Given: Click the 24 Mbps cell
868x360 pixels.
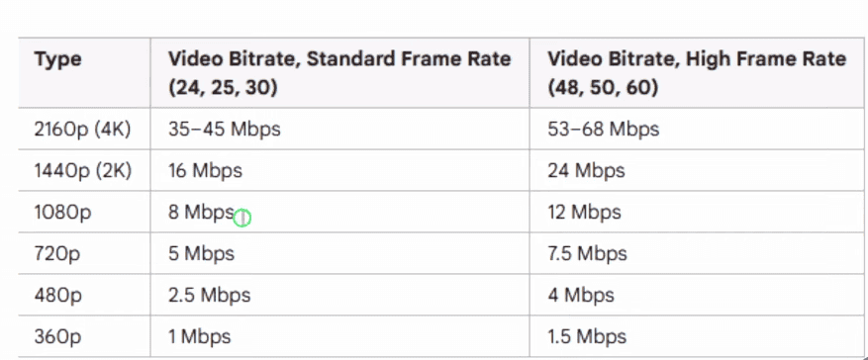Looking at the screenshot, I should (x=586, y=171).
